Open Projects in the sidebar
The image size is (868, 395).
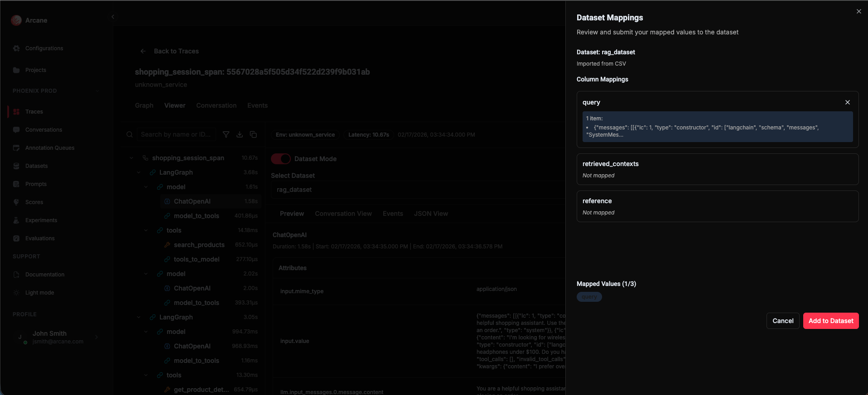click(x=35, y=70)
